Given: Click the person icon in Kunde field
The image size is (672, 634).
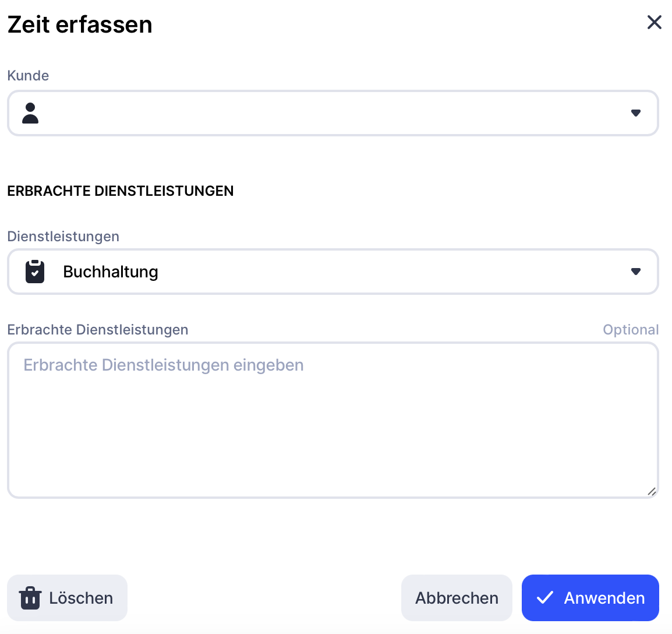Looking at the screenshot, I should [30, 113].
